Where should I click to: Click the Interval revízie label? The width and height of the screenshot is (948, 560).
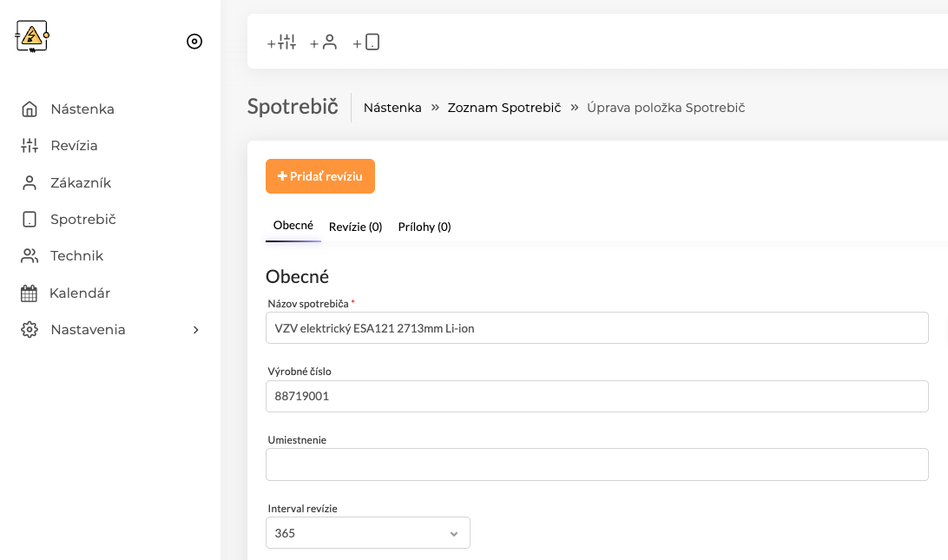click(x=302, y=509)
